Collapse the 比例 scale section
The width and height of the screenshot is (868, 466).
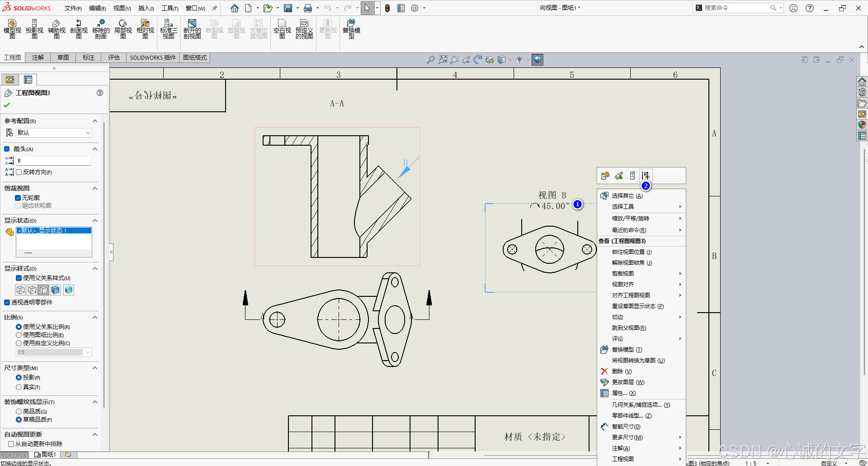95,317
